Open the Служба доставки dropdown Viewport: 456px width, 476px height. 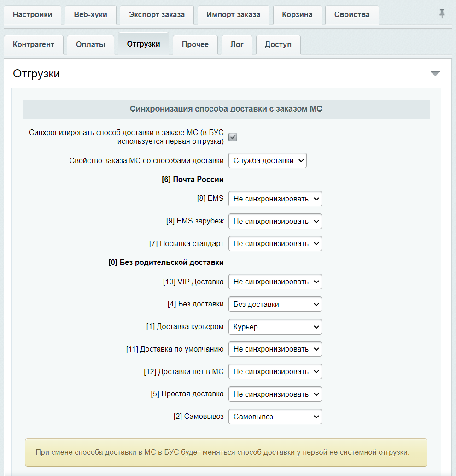[x=267, y=161]
